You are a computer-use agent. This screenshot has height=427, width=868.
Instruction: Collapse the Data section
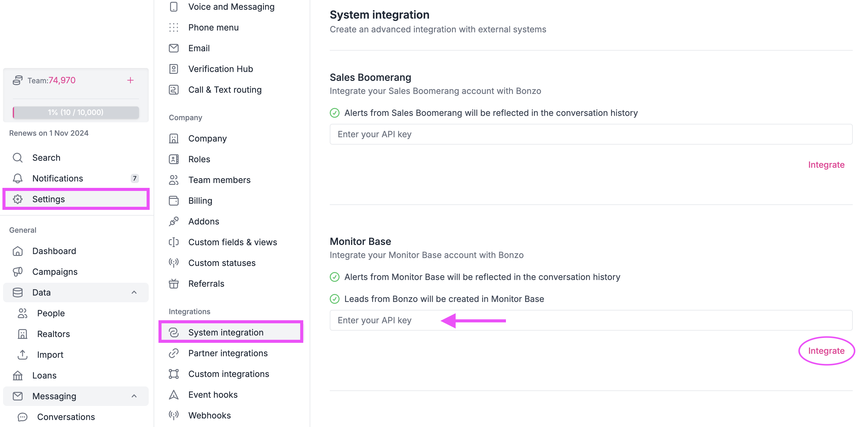coord(135,292)
